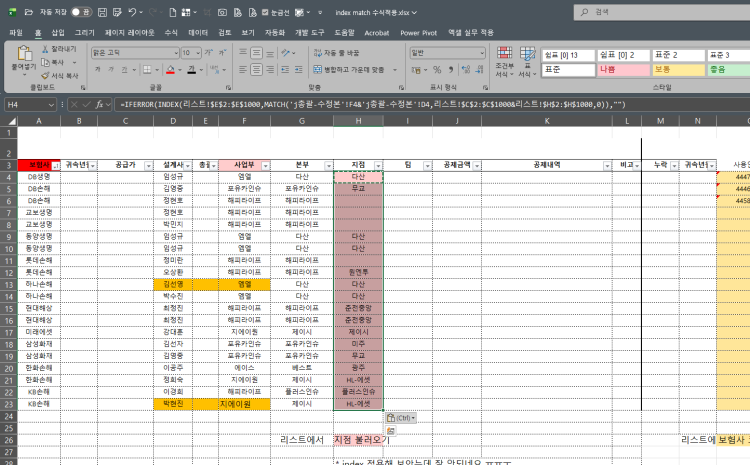Open the 사업부 column filter dropdown
The width and height of the screenshot is (750, 465).
tap(265, 166)
